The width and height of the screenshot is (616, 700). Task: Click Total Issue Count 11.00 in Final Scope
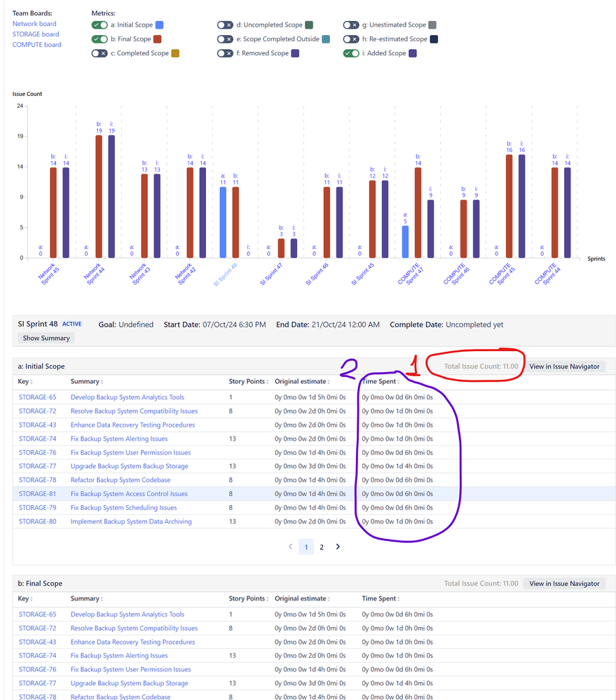pos(481,584)
